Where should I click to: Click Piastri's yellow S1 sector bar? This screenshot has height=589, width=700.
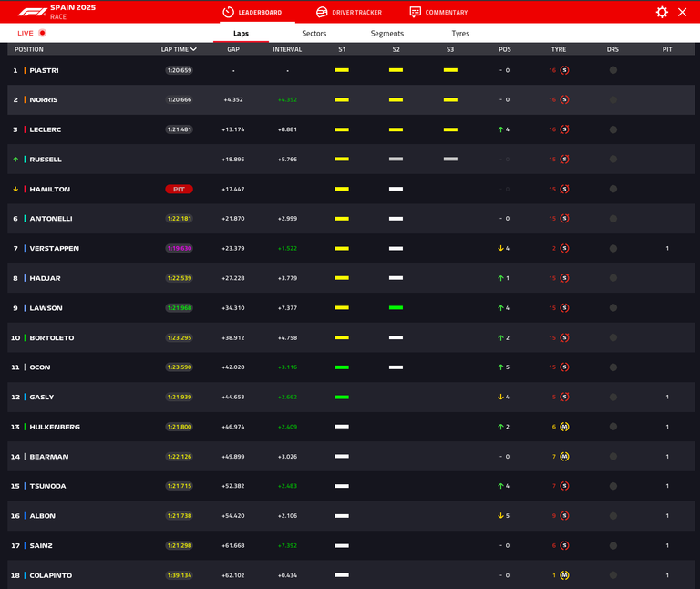pos(342,70)
